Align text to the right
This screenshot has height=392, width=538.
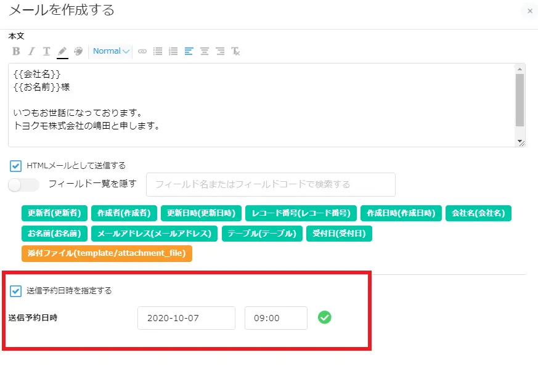220,52
